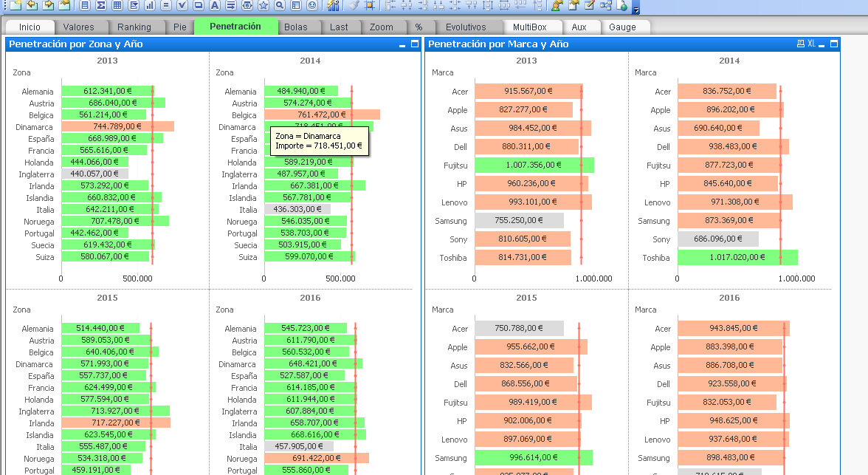The height and width of the screenshot is (475, 868).
Task: Open the Table Viewer icon
Action: (606, 6)
